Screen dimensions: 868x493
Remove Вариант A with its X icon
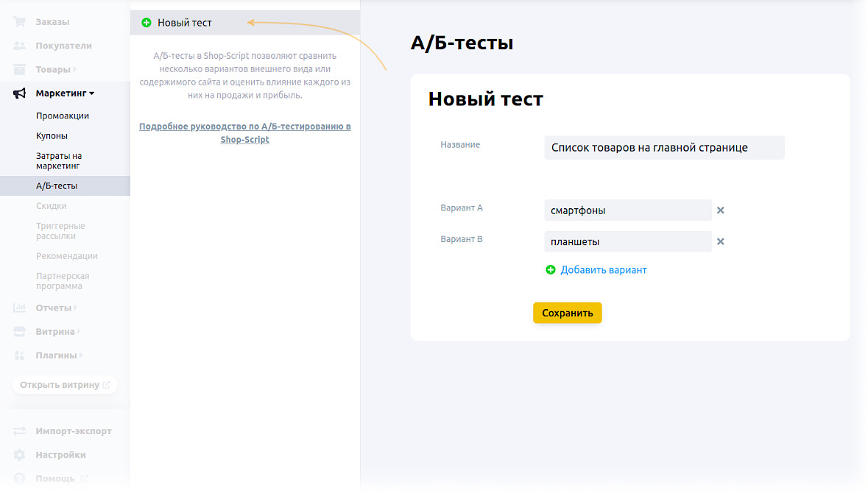(x=721, y=210)
